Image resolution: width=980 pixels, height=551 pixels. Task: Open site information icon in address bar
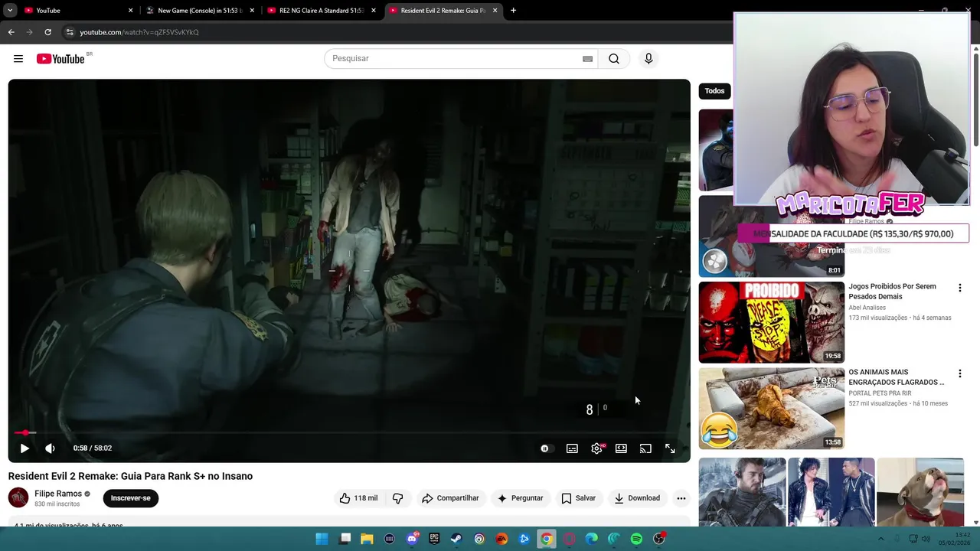70,32
